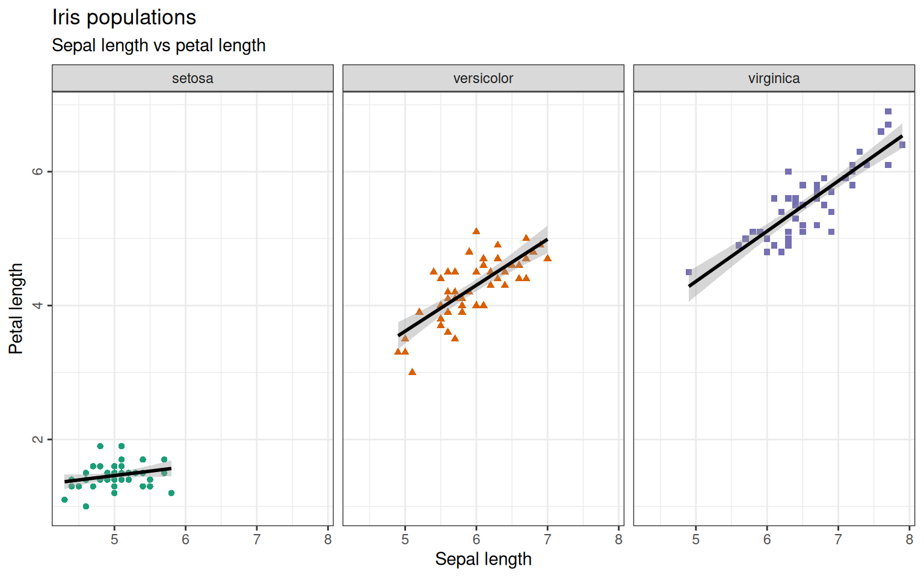This screenshot has height=578, width=924.
Task: Click the virginica facet strip header
Action: (x=774, y=78)
